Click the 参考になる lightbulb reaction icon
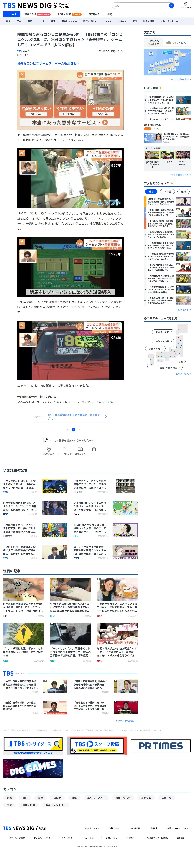This screenshot has width=194, height=868. coord(49,449)
